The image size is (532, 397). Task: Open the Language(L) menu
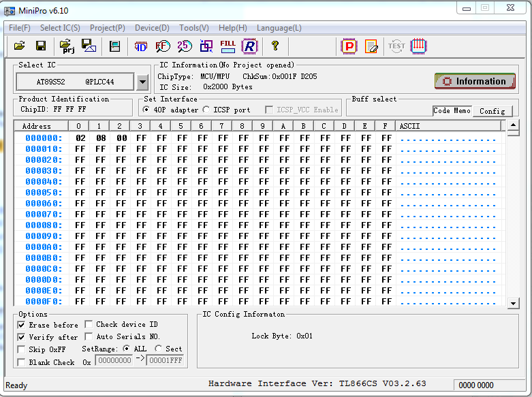pyautogui.click(x=279, y=28)
